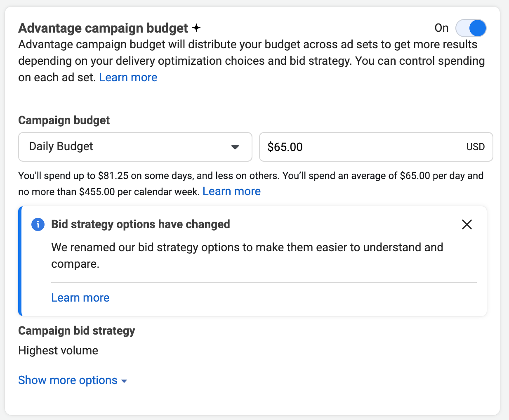Screen dimensions: 509x420
Task: Change budget type from Daily Budget
Action: click(135, 146)
